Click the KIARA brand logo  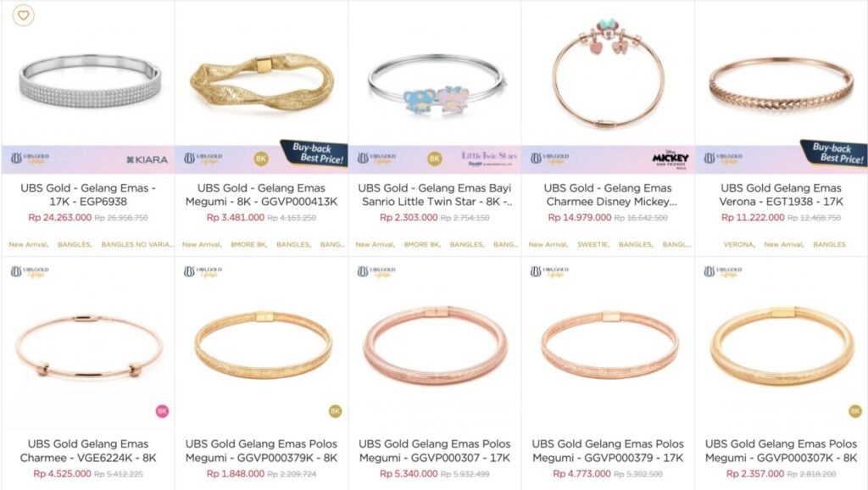[x=147, y=159]
